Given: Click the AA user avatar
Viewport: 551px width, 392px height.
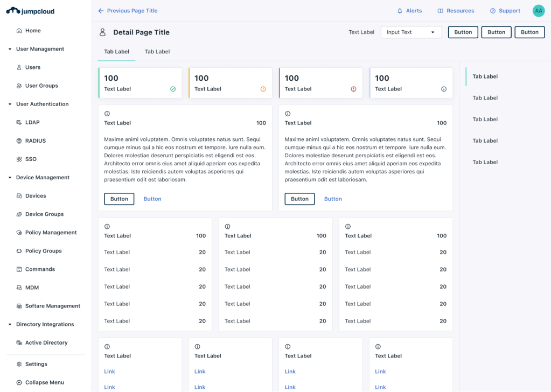Looking at the screenshot, I should (x=538, y=11).
